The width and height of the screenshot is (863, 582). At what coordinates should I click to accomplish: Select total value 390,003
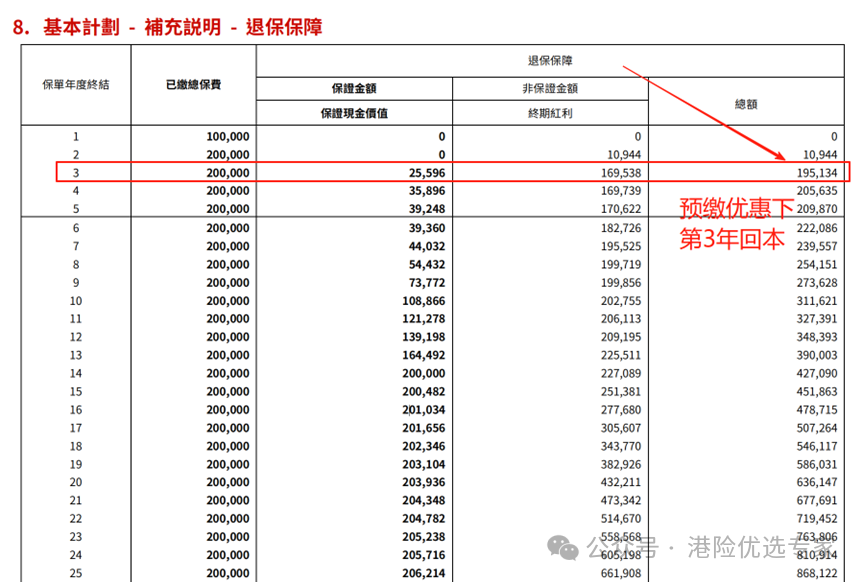click(817, 355)
